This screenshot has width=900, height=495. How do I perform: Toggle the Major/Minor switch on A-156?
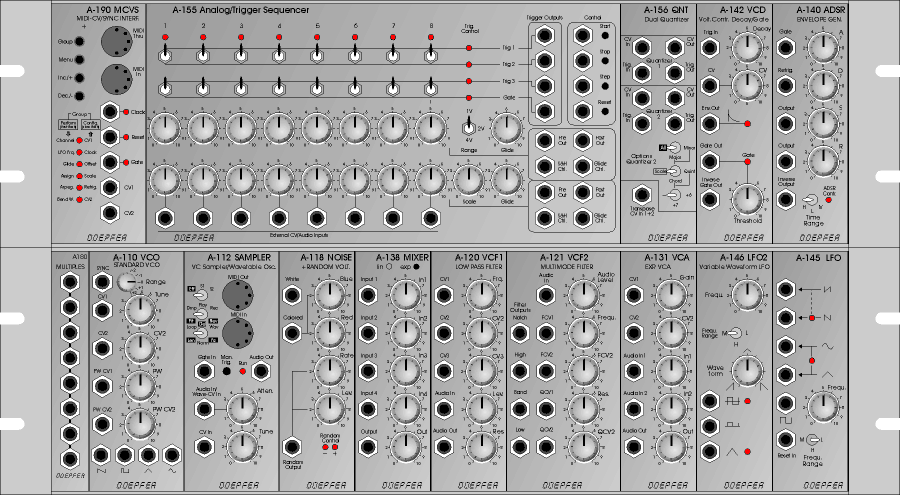pyautogui.click(x=673, y=148)
